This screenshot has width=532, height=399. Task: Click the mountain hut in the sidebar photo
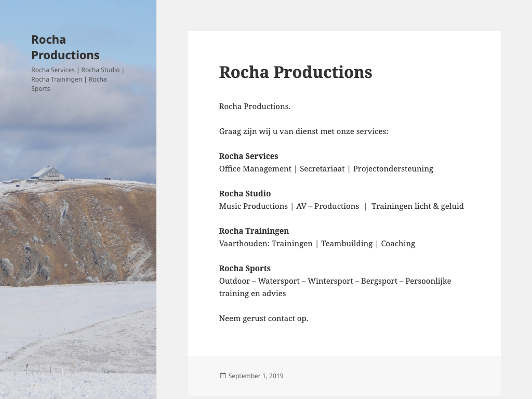point(48,173)
